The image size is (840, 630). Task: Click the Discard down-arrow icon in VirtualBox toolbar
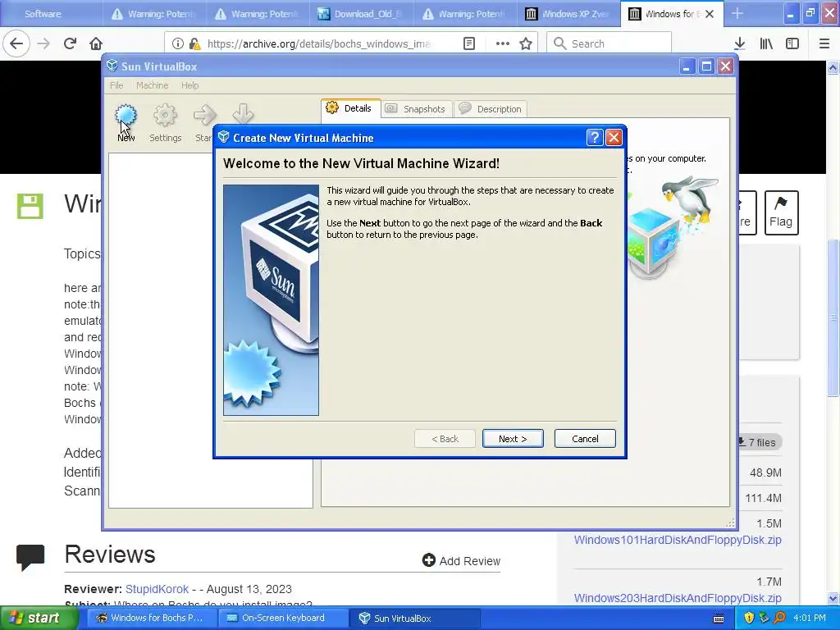click(x=243, y=113)
